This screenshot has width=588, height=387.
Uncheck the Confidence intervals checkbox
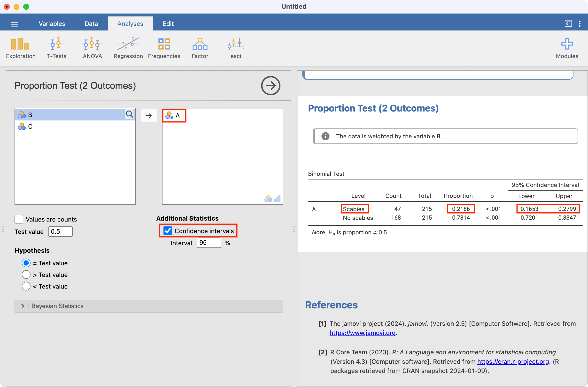[168, 231]
